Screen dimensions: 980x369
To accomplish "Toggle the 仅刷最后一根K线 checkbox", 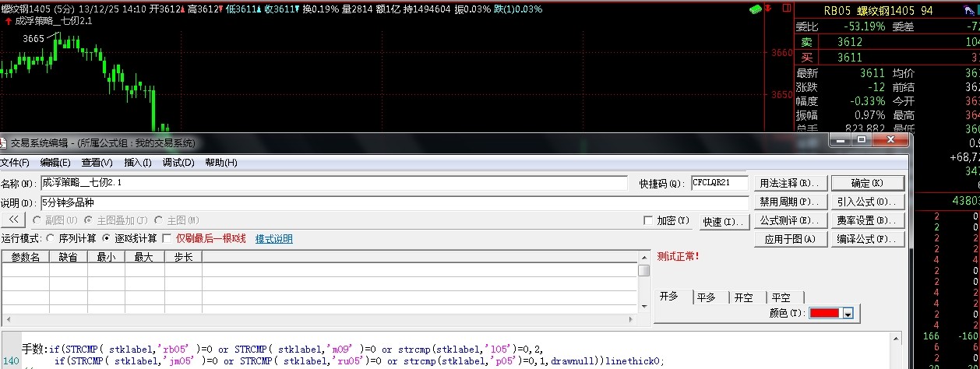I will [166, 238].
